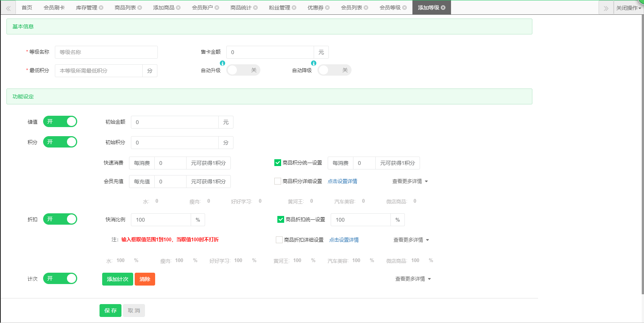Focus the 等级名称 input field

pyautogui.click(x=106, y=52)
